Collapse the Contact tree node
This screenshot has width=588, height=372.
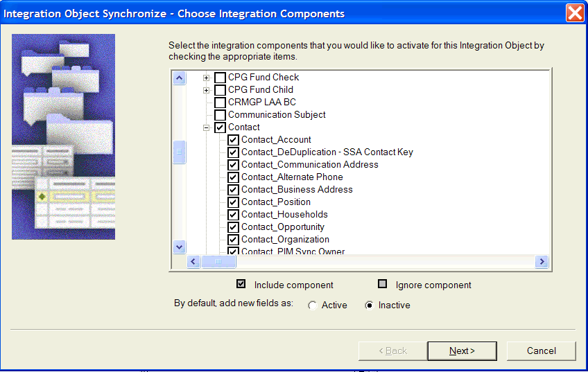pos(206,127)
